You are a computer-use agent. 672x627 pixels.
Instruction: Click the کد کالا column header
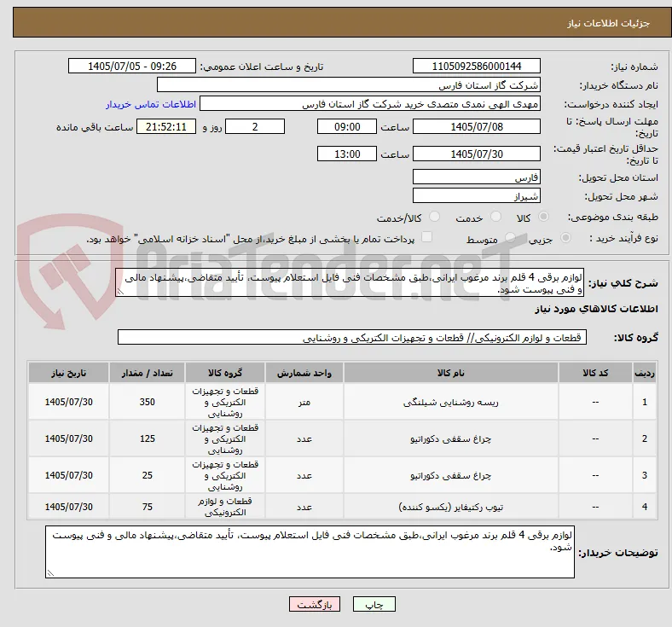click(x=595, y=373)
